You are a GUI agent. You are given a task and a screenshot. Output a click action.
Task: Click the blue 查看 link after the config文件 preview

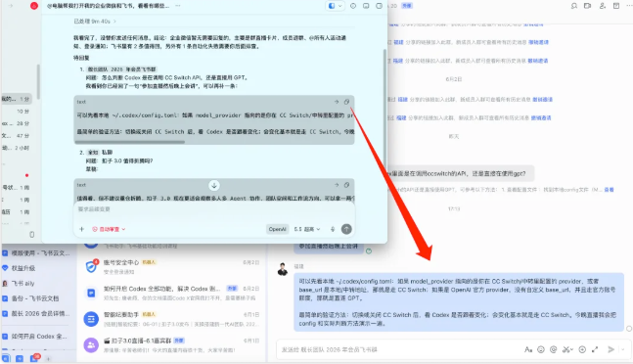609,190
